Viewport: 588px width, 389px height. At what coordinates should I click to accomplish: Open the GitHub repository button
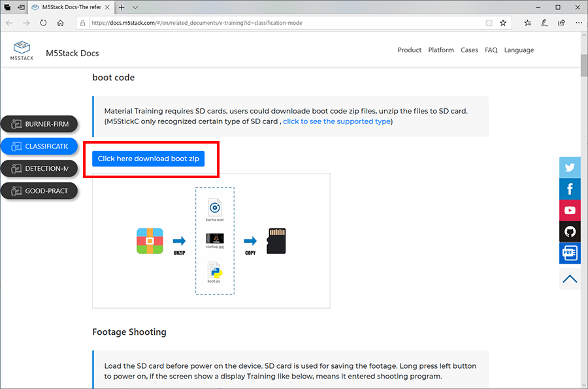570,232
